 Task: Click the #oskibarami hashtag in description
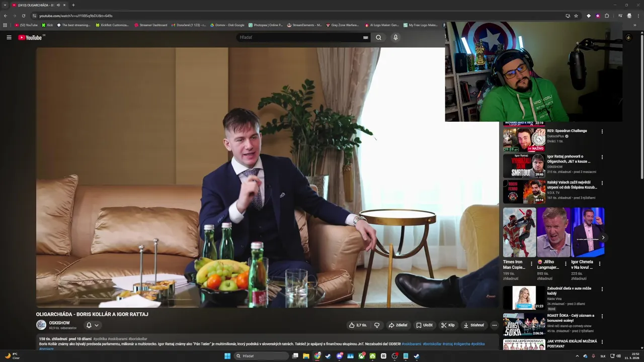411,344
